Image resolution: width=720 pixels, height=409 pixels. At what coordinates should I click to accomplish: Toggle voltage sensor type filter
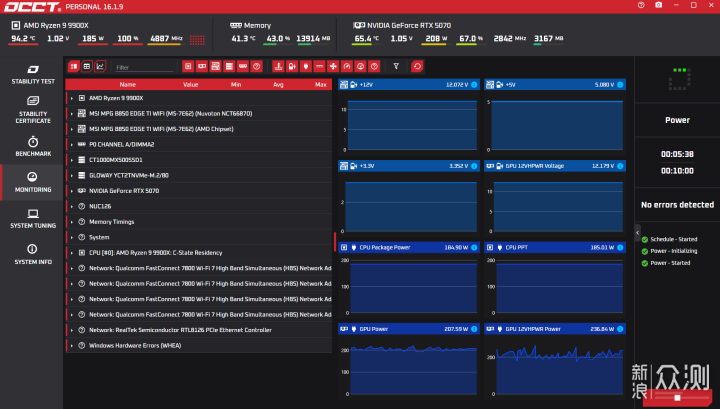pyautogui.click(x=292, y=67)
